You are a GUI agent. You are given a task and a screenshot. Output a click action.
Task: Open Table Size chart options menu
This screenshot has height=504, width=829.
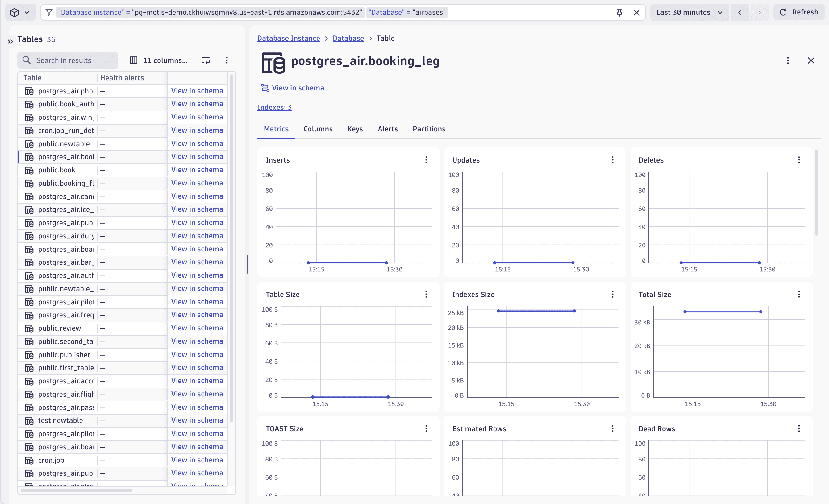point(426,294)
